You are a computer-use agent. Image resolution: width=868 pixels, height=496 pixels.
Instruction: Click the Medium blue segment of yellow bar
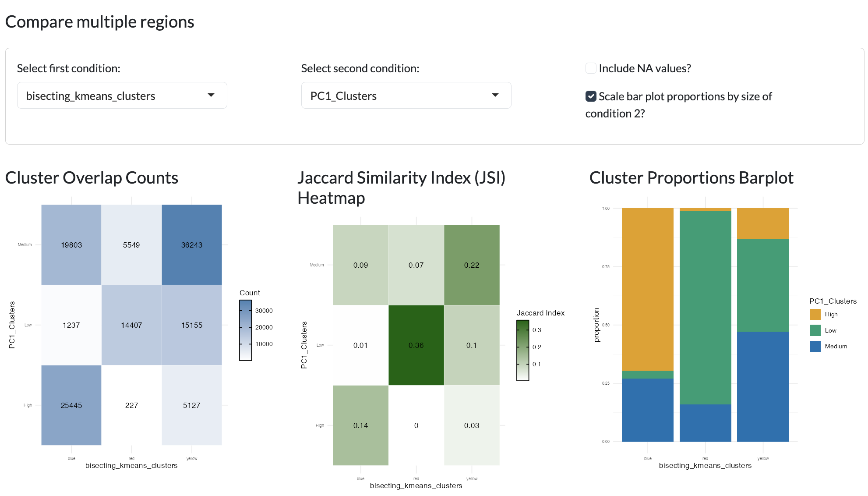(763, 386)
